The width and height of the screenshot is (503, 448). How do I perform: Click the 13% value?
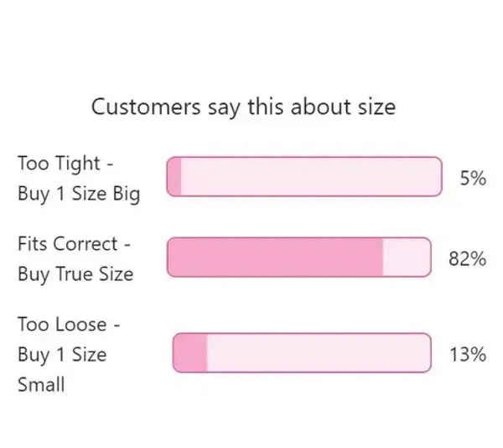pyautogui.click(x=468, y=354)
